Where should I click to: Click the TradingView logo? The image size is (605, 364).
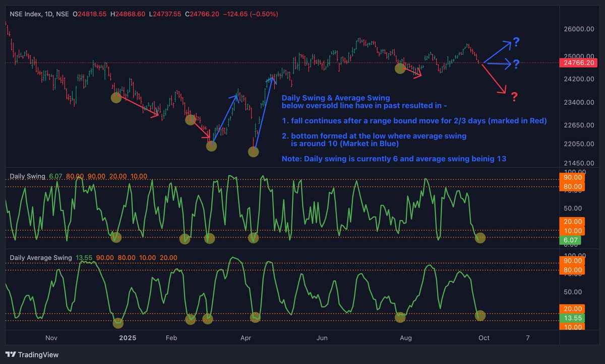tap(32, 354)
